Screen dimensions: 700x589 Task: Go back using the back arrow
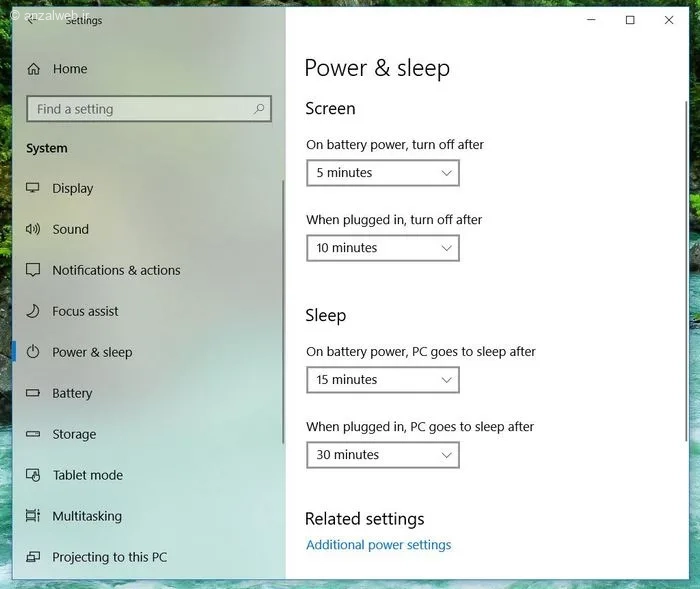30,20
